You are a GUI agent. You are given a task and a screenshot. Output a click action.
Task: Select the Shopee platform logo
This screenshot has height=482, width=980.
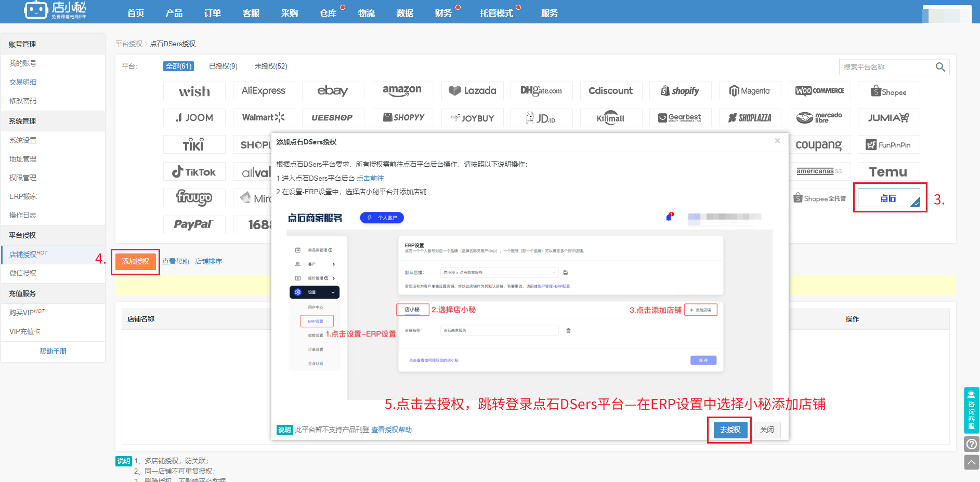tap(888, 91)
